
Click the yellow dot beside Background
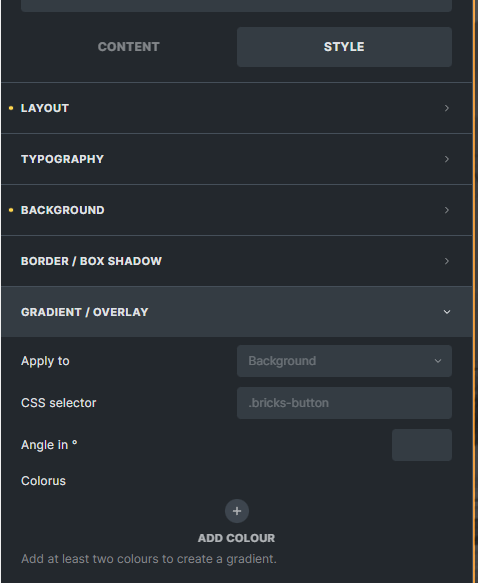(11, 210)
